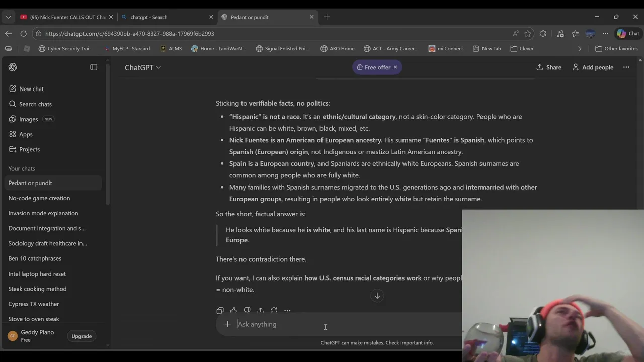The image size is (644, 362).
Task: Open the tab search dropdown arrow
Action: point(8,17)
